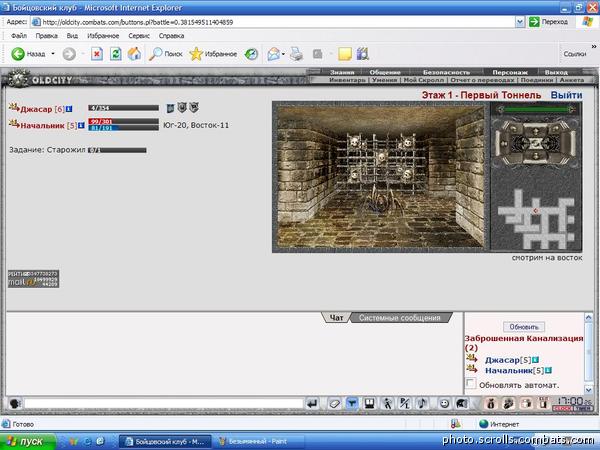This screenshot has width=600, height=450.
Task: Open the smiley emoticons icon
Action: 444,403
